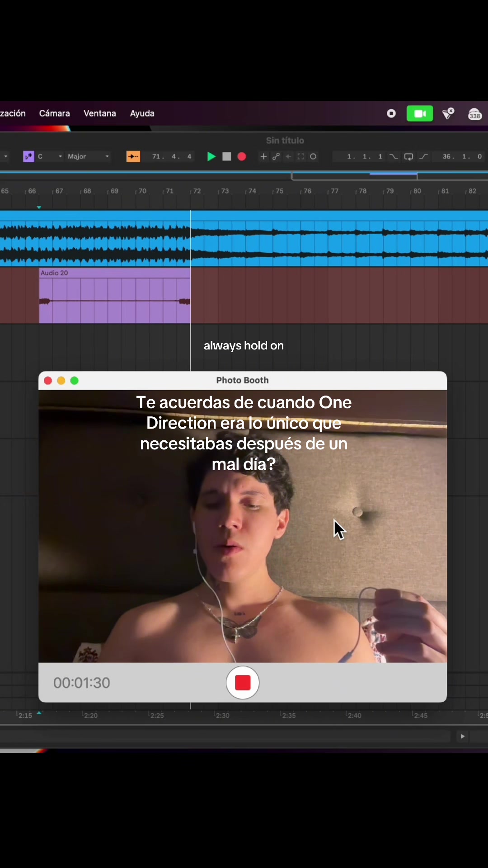Select the purple Audio 20 clip
Viewport: 488px width, 868px height.
pyautogui.click(x=115, y=296)
